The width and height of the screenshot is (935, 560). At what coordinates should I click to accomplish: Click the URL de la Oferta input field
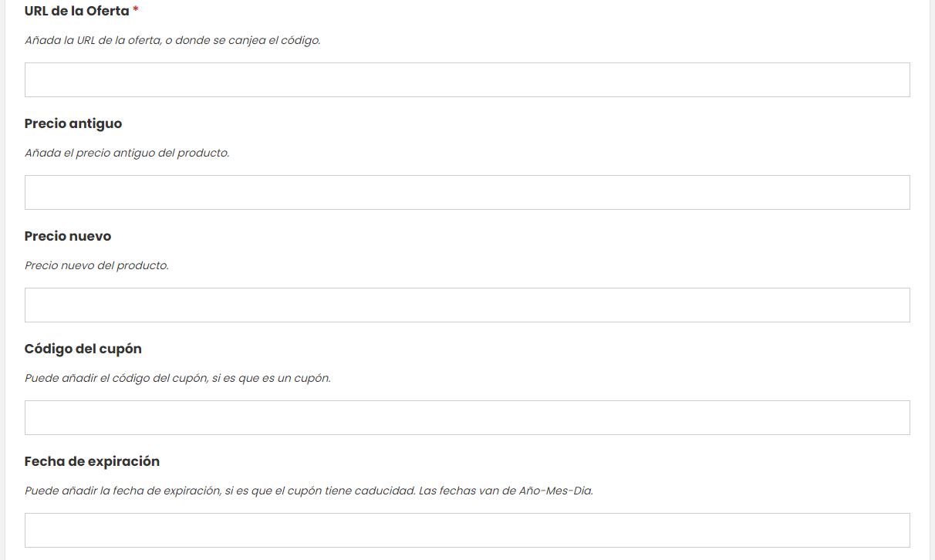pyautogui.click(x=467, y=80)
